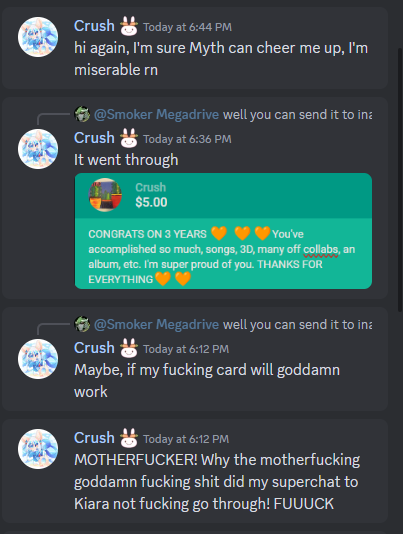Viewport: 403px width, 534px height.
Task: Click the bunny badge next to Crush at 6:44 PM
Action: [129, 26]
